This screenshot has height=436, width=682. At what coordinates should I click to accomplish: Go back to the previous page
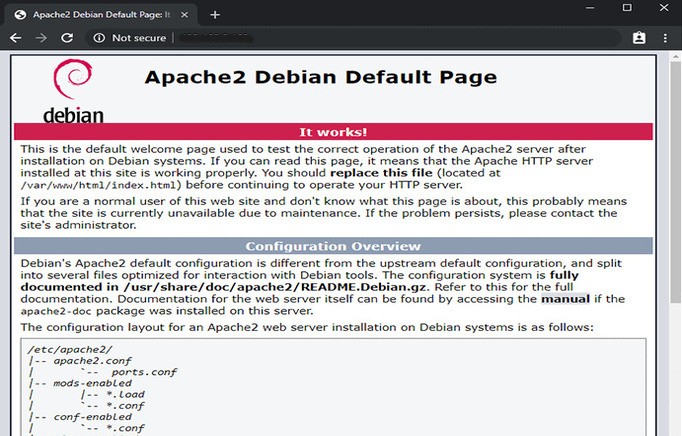[x=15, y=38]
